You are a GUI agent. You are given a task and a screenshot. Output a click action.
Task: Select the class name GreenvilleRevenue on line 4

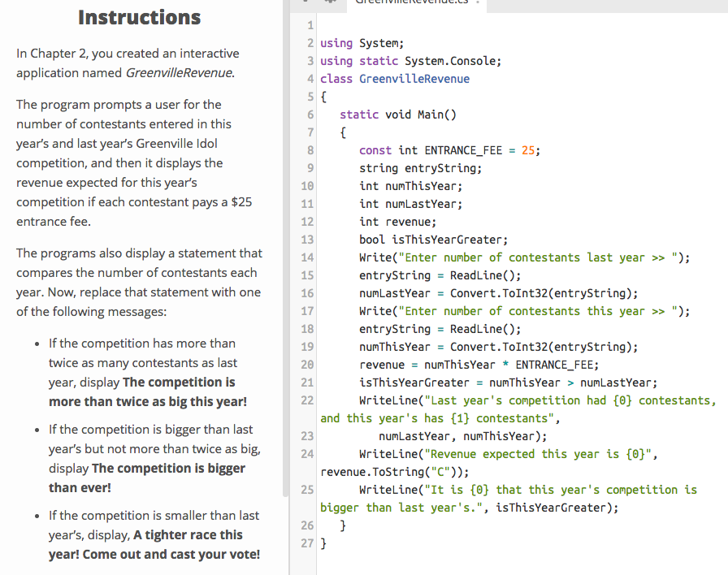(414, 79)
